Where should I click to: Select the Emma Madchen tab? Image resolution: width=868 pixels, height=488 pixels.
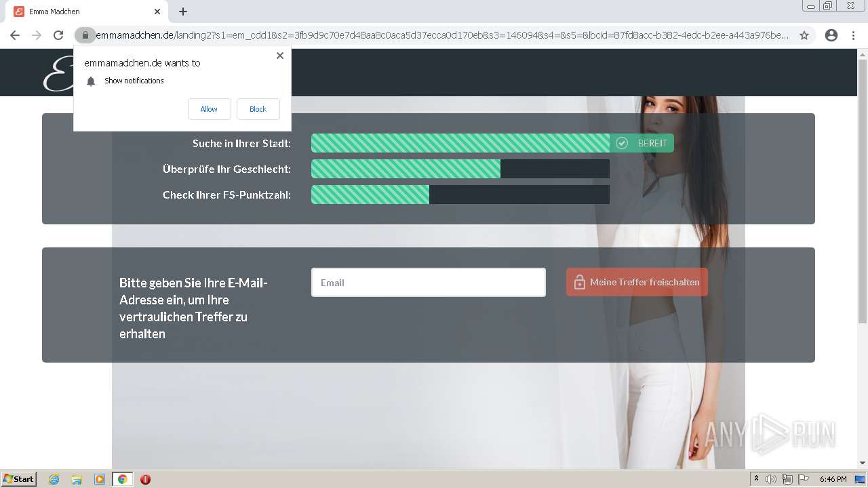pos(87,12)
